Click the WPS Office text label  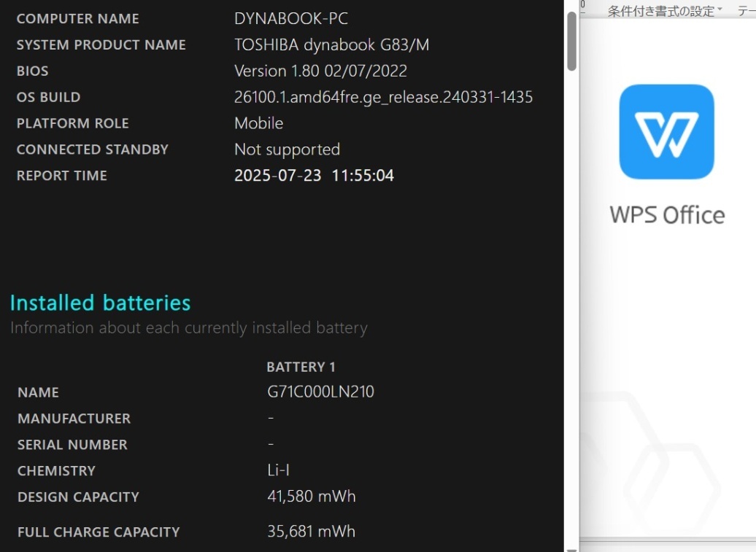pos(667,215)
